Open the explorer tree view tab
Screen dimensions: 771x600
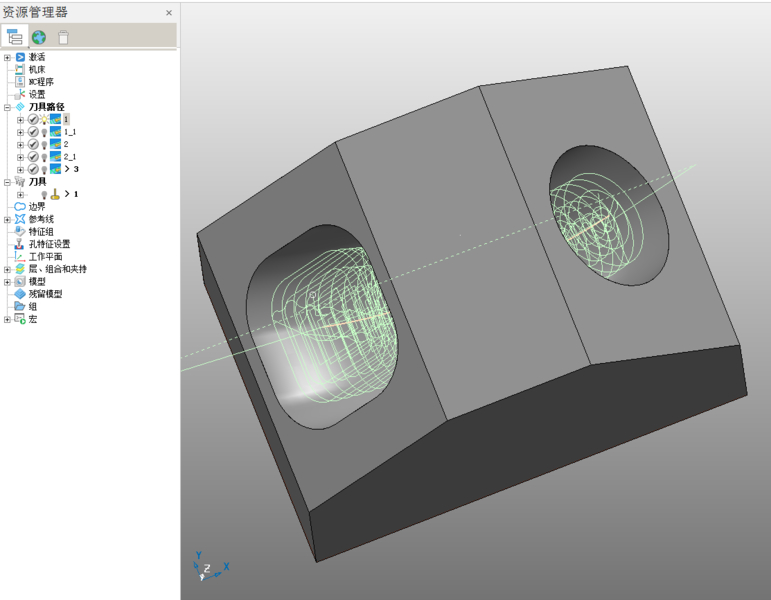tap(14, 37)
